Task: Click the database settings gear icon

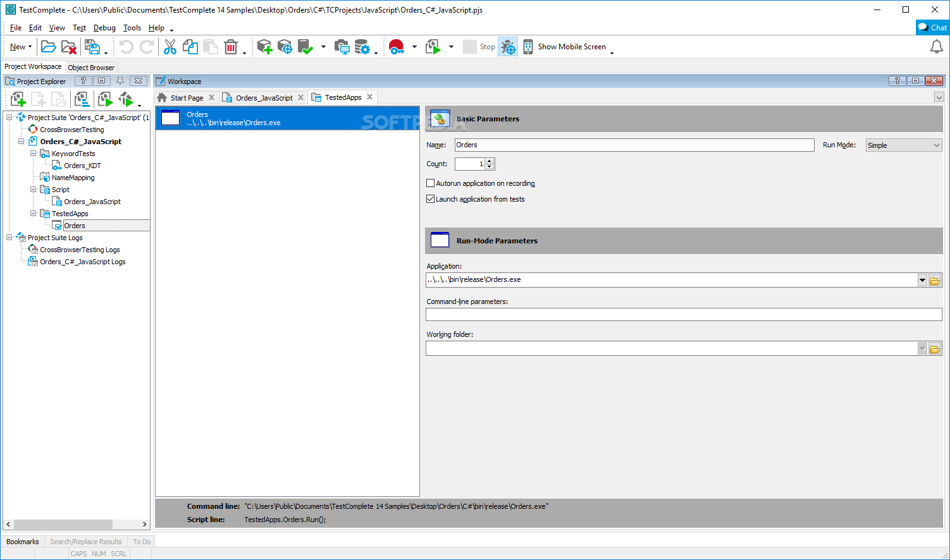Action: (362, 47)
